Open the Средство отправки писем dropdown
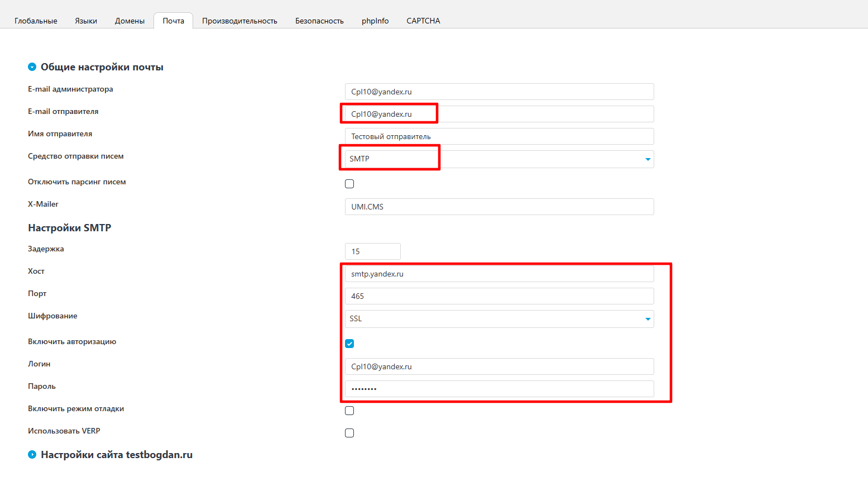 tap(499, 159)
